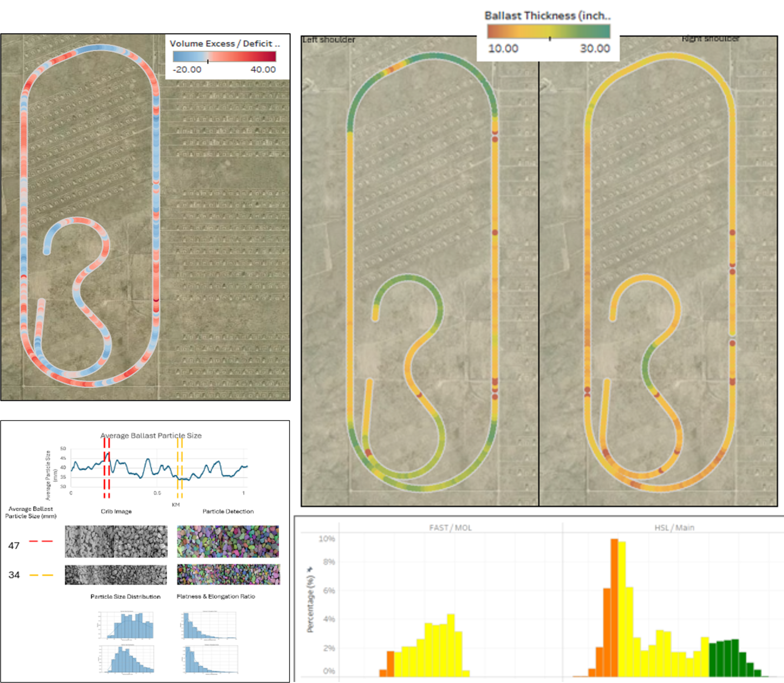
Task: Click the value 47 average particle size
Action: coord(14,546)
